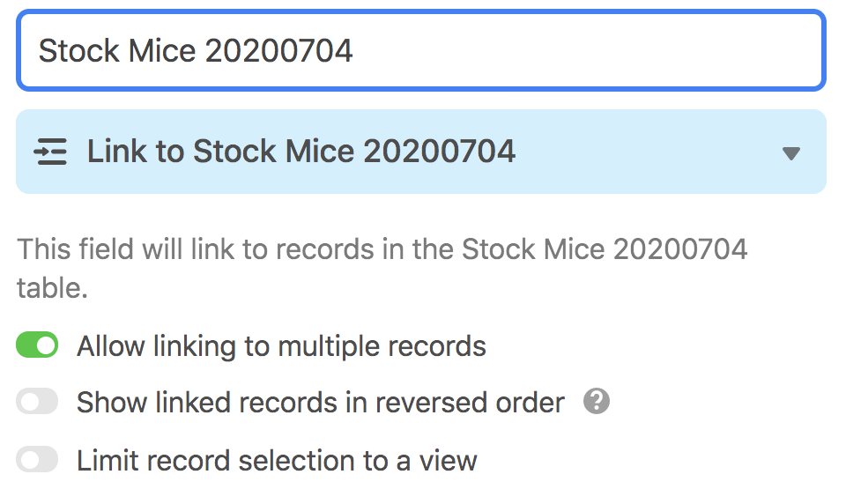The height and width of the screenshot is (504, 846).
Task: Click the white knob of the green multiple-records toggle
Action: click(x=47, y=345)
